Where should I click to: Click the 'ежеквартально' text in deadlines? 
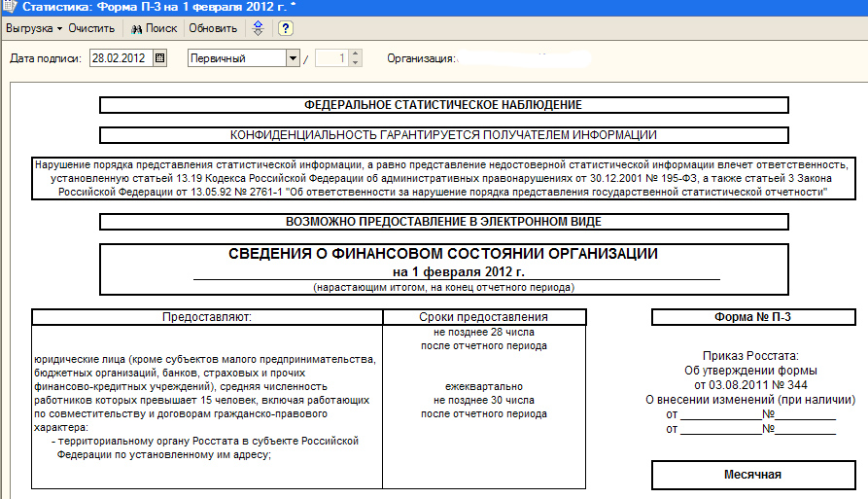(x=484, y=386)
